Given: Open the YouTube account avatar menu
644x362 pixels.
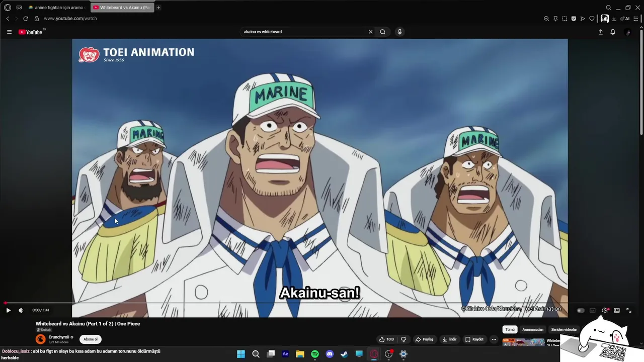Looking at the screenshot, I should (x=627, y=32).
